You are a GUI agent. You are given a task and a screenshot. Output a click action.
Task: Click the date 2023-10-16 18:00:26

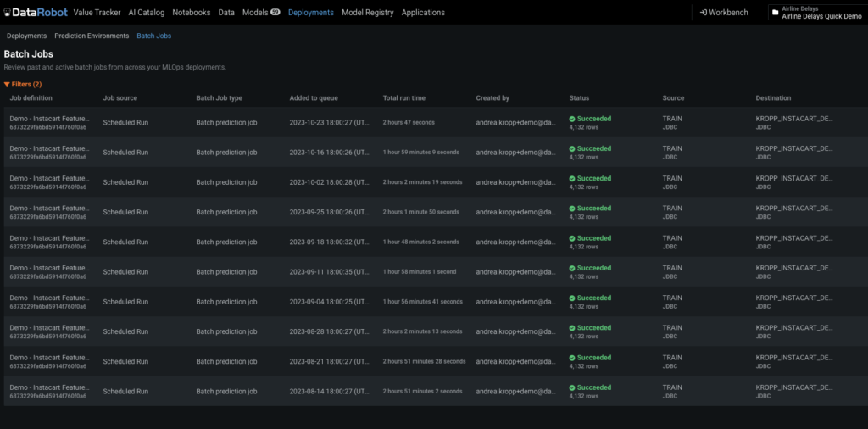(x=330, y=153)
